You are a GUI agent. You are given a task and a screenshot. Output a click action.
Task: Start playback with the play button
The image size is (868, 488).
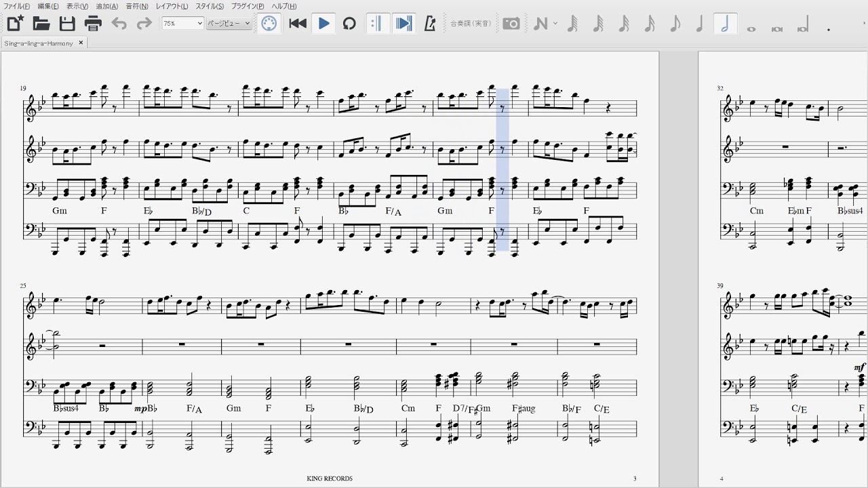(324, 24)
